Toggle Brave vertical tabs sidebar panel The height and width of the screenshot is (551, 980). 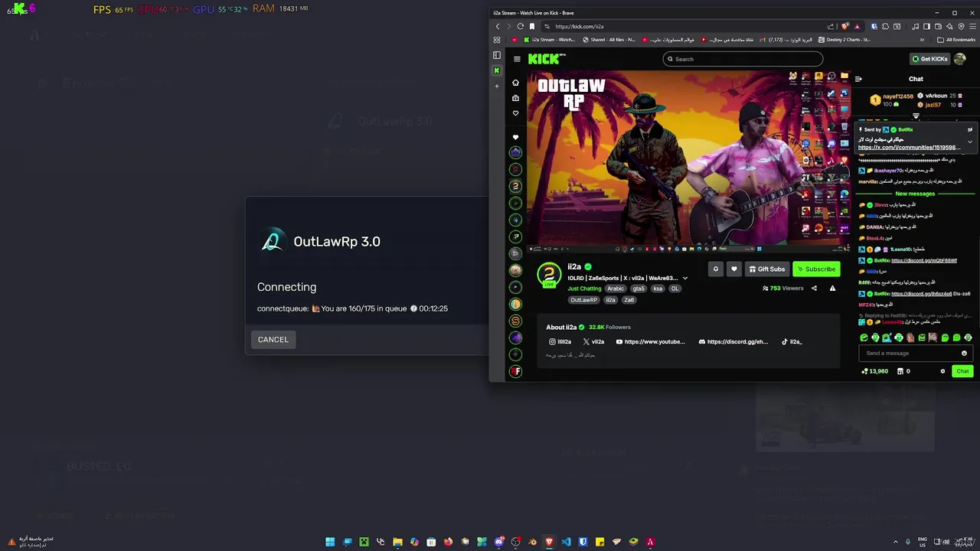(497, 55)
